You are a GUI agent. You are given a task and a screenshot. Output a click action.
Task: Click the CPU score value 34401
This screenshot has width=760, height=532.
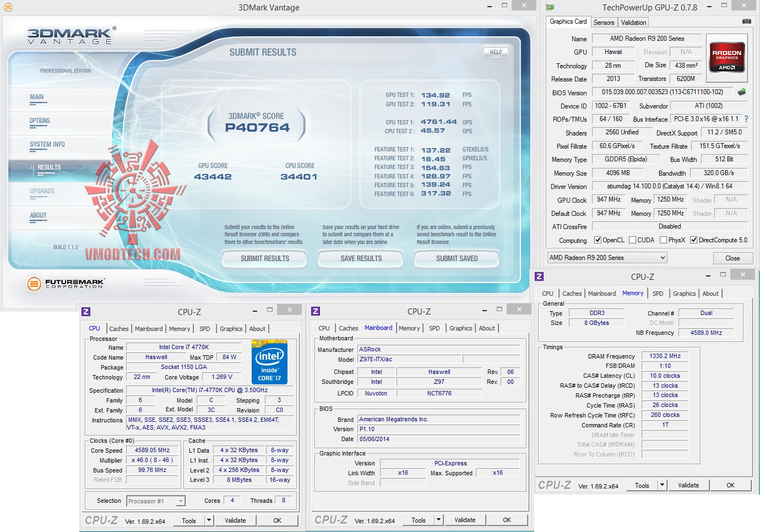tap(299, 177)
